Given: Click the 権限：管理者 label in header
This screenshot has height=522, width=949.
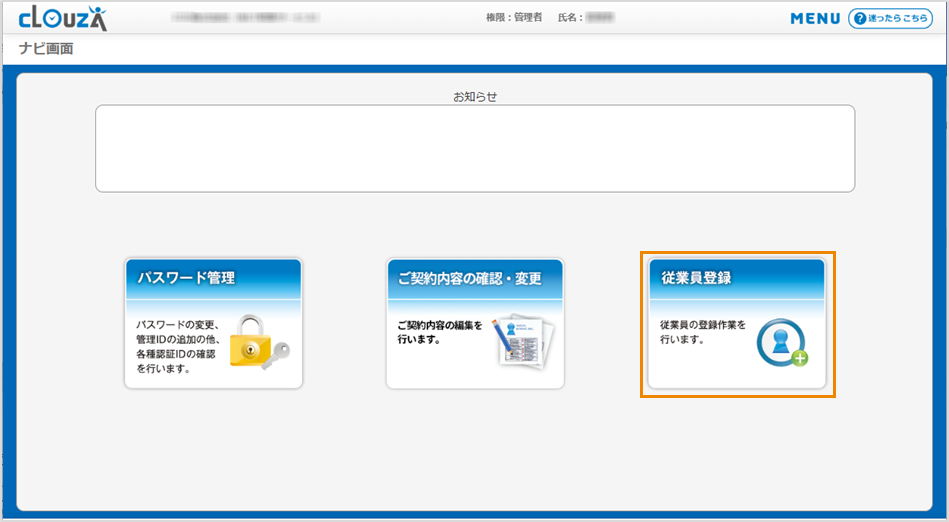Looking at the screenshot, I should pyautogui.click(x=514, y=19).
